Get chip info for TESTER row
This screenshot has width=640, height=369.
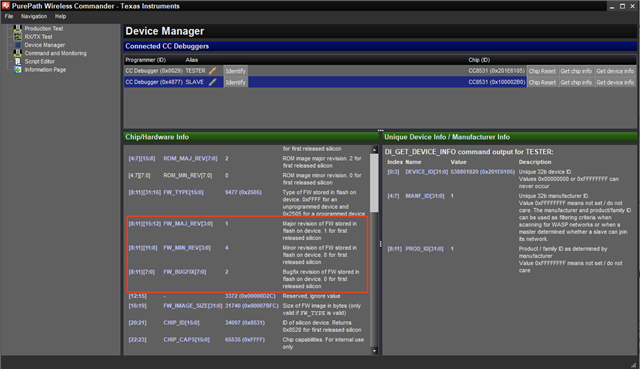click(576, 71)
